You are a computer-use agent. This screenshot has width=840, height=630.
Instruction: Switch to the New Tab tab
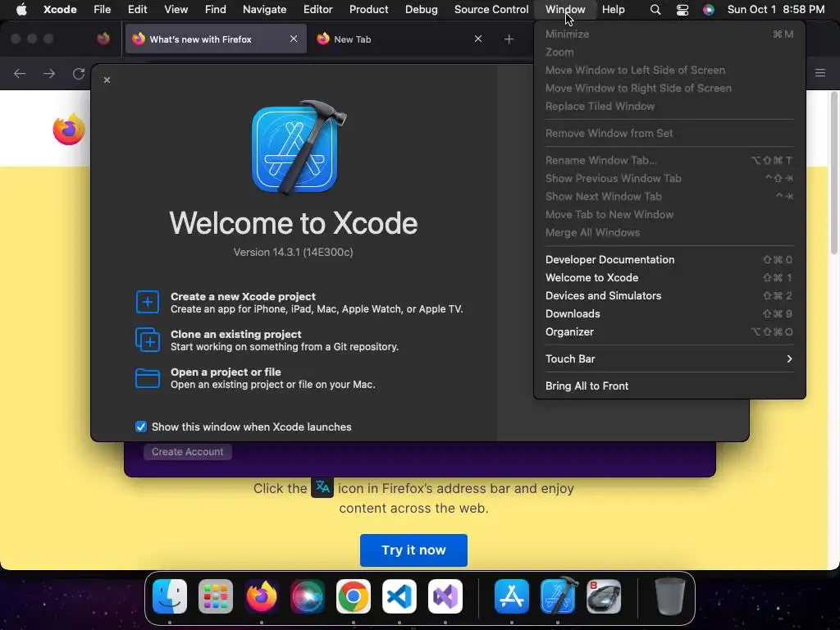(399, 39)
